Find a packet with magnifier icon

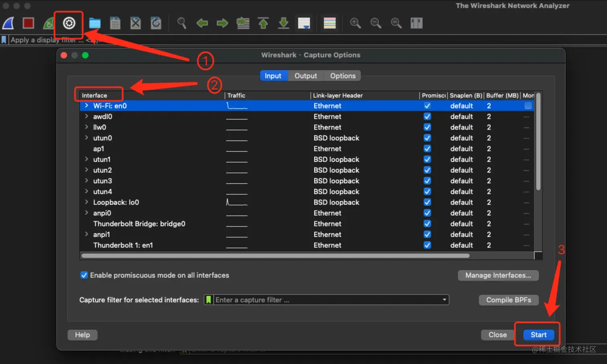tap(182, 23)
